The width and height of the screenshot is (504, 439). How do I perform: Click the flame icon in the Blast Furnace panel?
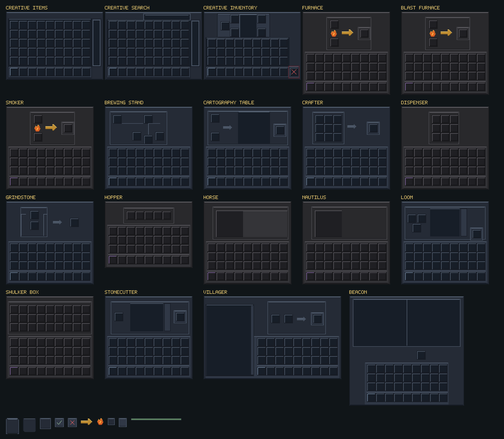coord(433,33)
